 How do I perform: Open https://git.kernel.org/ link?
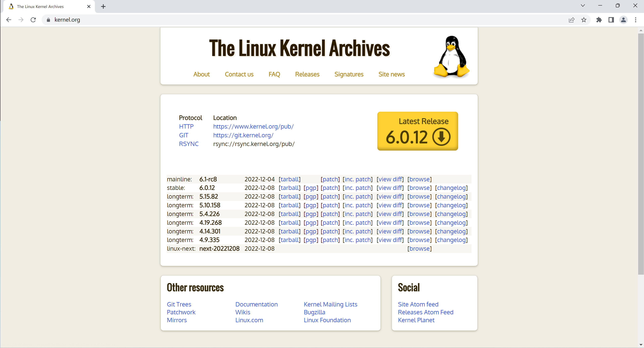click(243, 135)
